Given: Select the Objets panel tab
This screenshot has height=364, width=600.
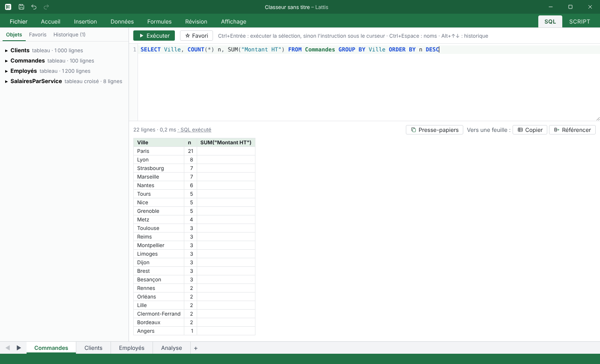Looking at the screenshot, I should pos(14,35).
